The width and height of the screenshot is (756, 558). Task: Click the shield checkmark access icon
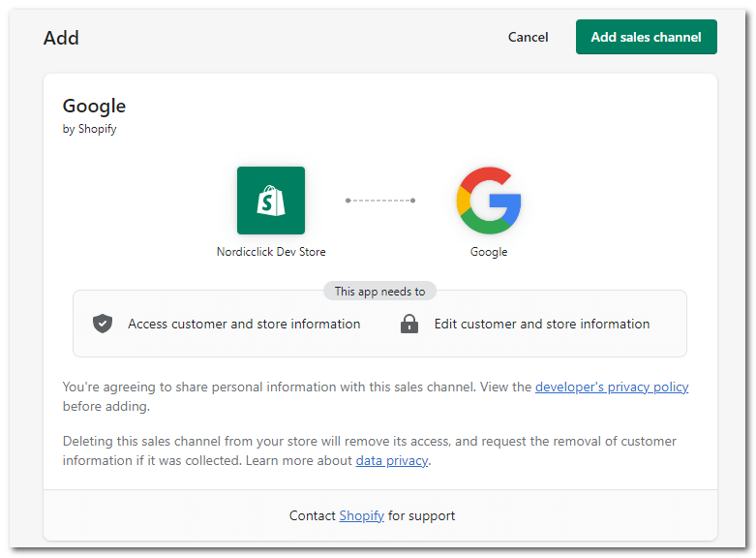coord(103,324)
